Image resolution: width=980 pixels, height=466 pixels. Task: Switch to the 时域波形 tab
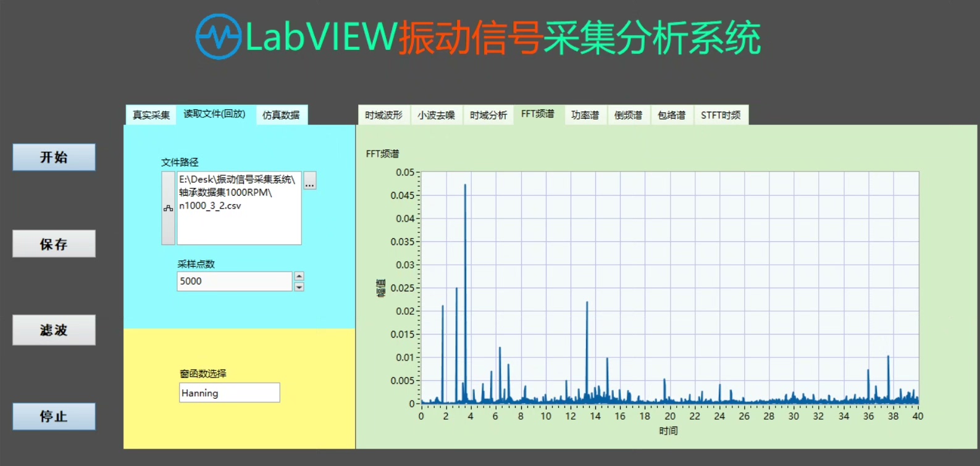point(383,115)
